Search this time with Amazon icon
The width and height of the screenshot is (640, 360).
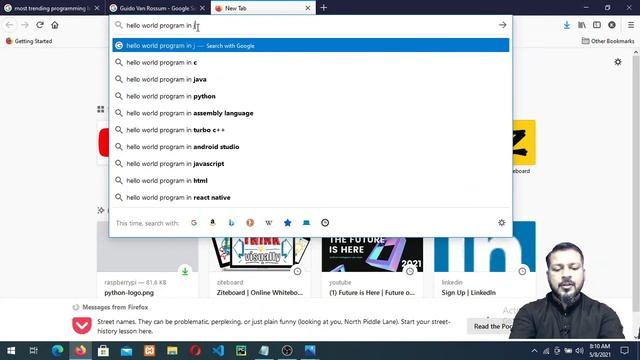[x=212, y=222]
